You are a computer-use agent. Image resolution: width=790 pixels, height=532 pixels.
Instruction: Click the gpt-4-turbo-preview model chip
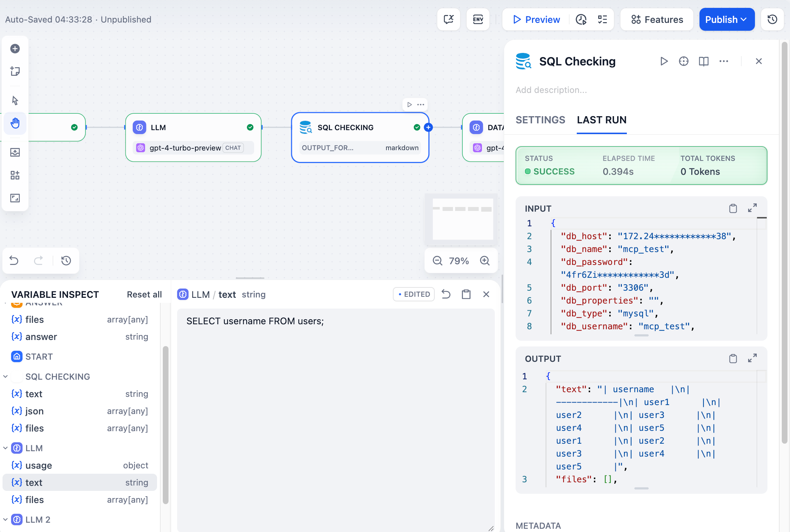click(193, 148)
